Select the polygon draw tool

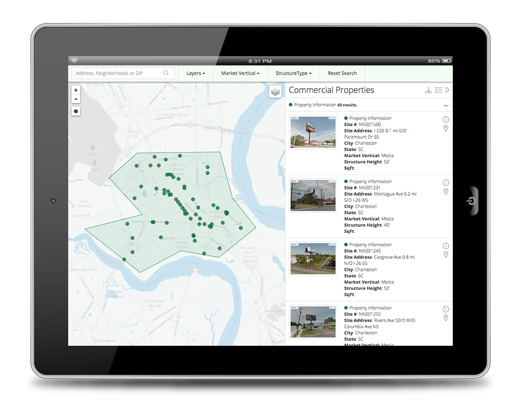76,111
